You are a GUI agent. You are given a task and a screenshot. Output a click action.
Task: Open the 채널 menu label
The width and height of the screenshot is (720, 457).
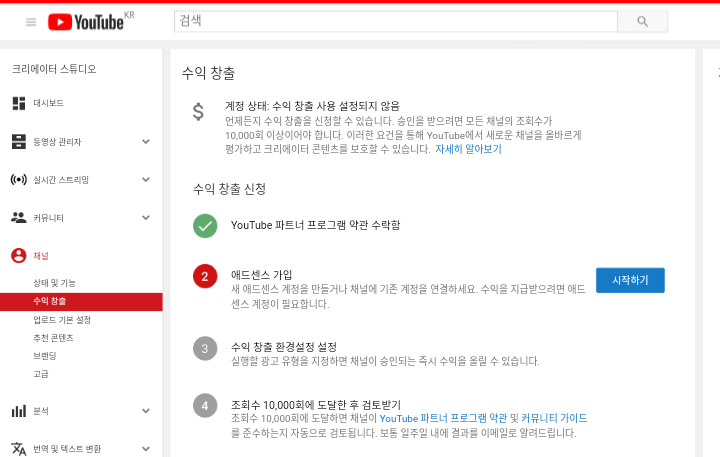point(41,256)
